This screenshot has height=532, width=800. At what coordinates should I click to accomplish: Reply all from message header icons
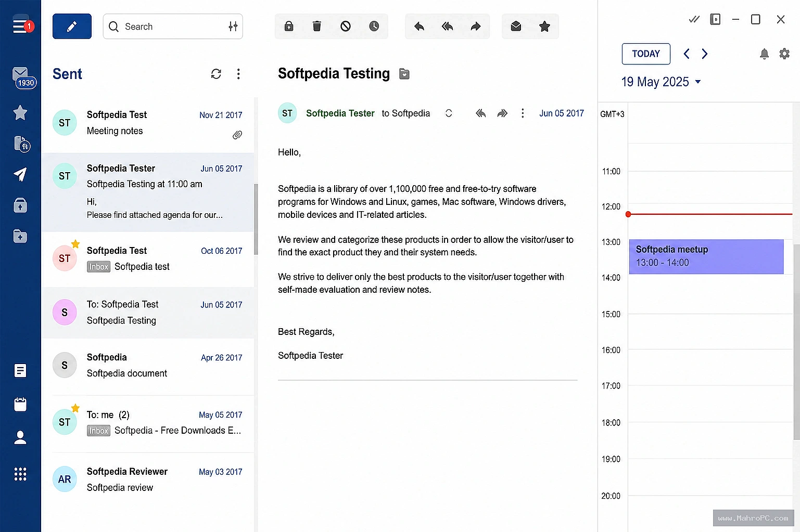coord(481,113)
